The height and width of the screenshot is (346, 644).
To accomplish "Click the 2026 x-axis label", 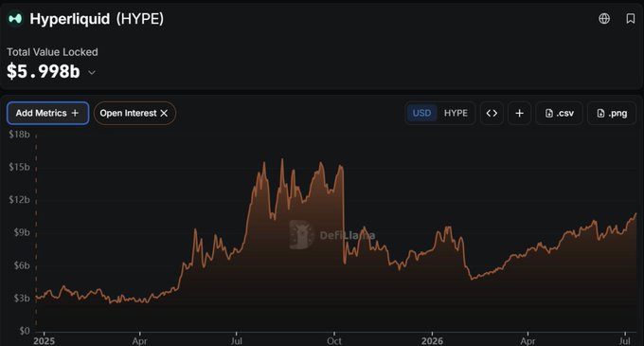I will 432,341.
